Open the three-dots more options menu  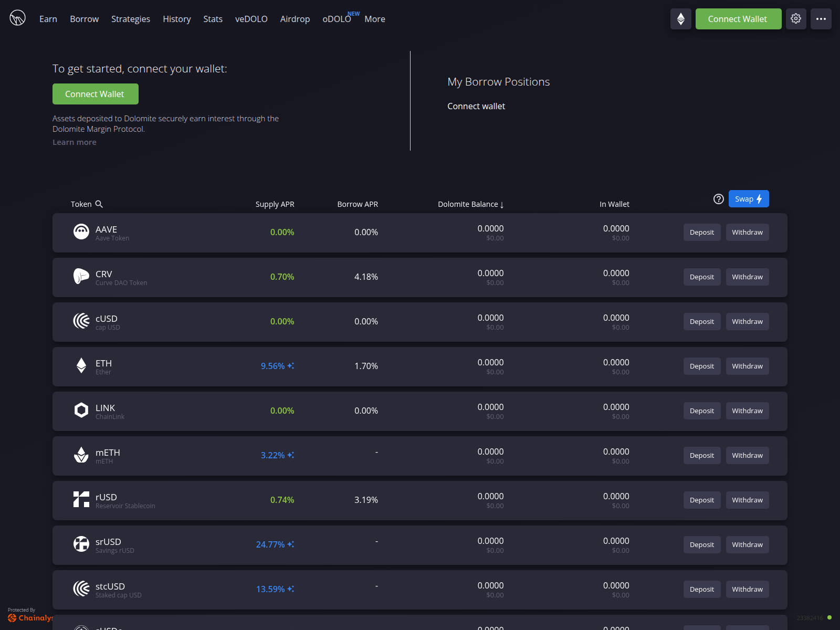pyautogui.click(x=821, y=19)
